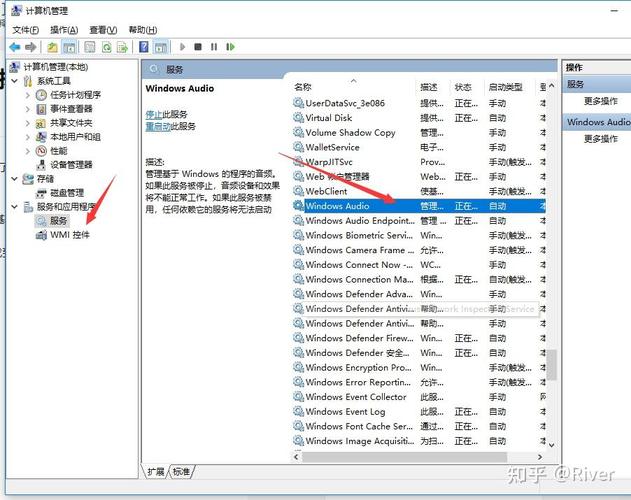Viewport: 631px width, 500px height.
Task: Click the Restart Service toolbar icon
Action: pyautogui.click(x=230, y=46)
